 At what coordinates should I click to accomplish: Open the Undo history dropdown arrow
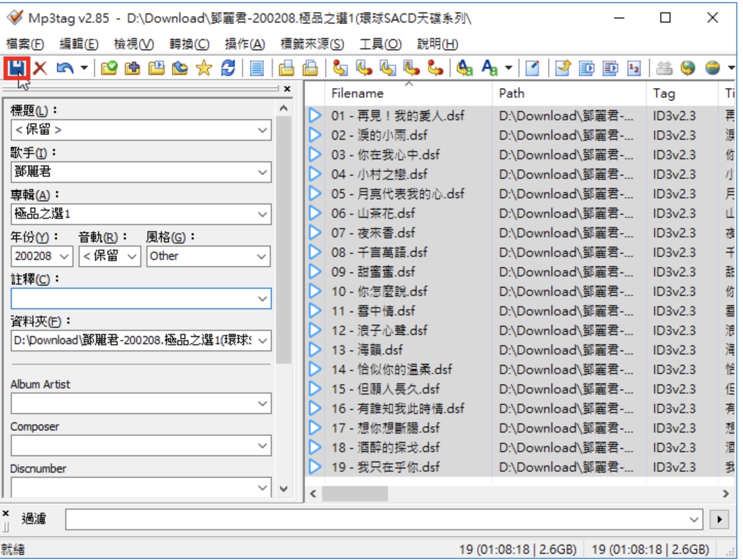click(84, 68)
